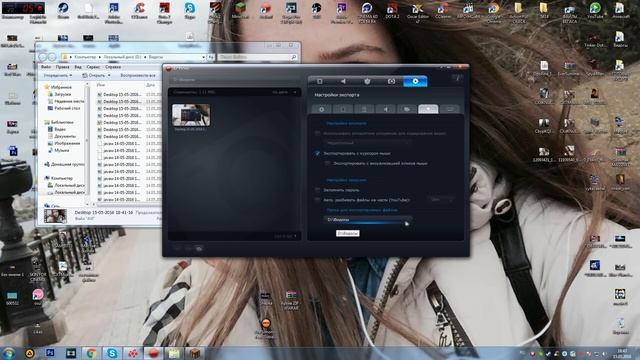Click the help icon at Action! top right
640x360 pixels.
[x=458, y=78]
